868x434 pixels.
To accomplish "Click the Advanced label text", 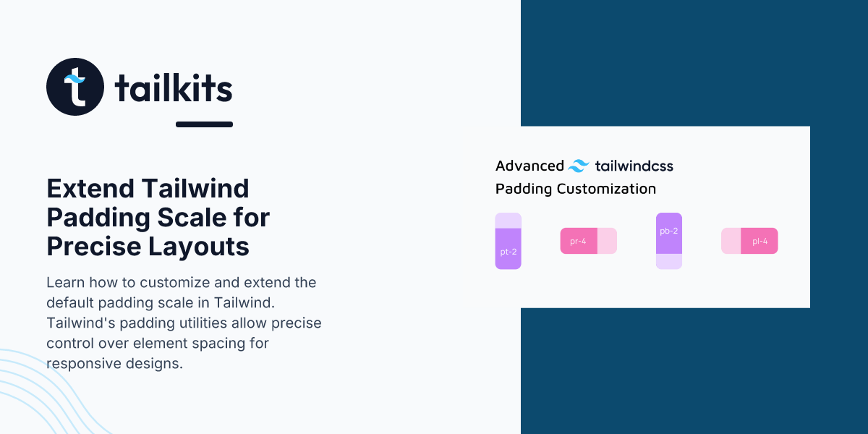I will tap(529, 166).
